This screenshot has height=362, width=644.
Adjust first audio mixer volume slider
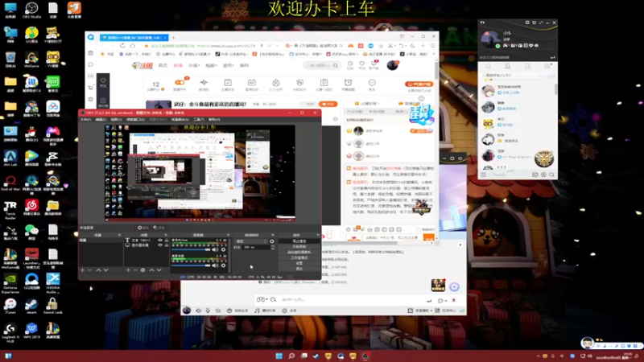(192, 249)
